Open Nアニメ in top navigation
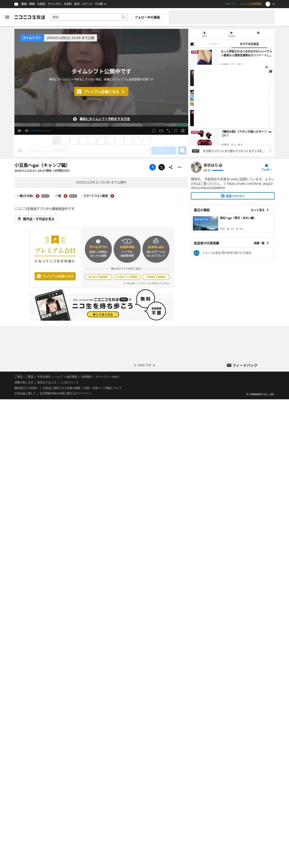Image resolution: width=289 pixels, height=868 pixels. [x=87, y=4]
